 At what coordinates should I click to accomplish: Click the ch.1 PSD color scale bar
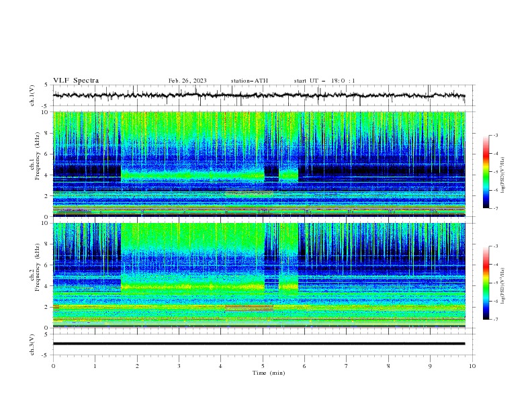[486, 172]
